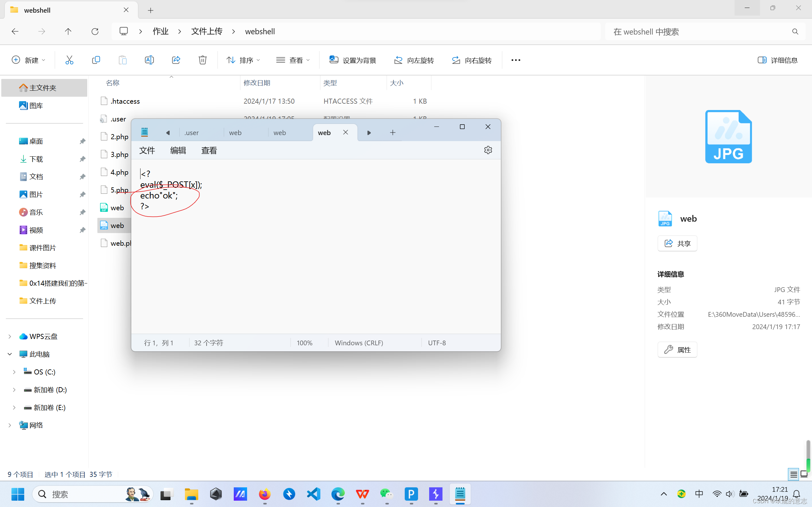
Task: Click the run/execute button in editor
Action: [369, 132]
